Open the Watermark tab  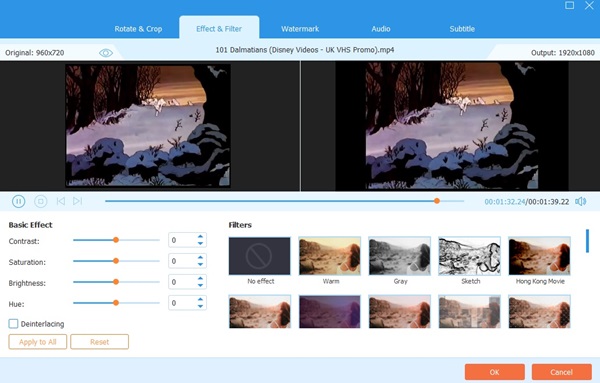point(300,29)
